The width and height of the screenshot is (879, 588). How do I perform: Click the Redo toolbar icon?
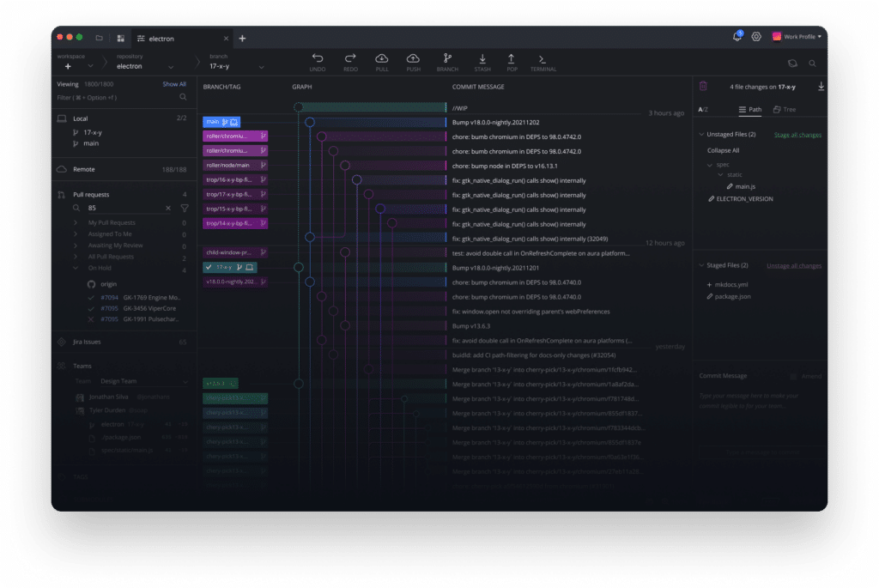[350, 58]
